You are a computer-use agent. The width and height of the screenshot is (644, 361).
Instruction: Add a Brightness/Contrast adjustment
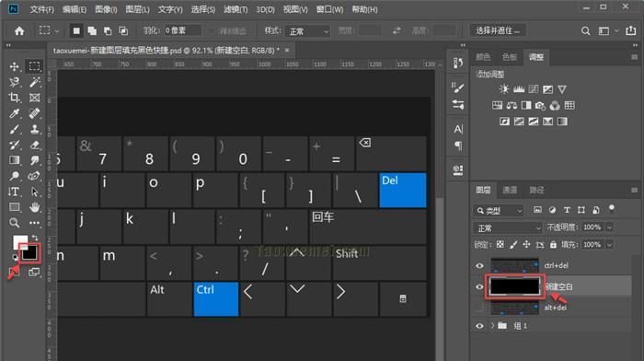click(504, 89)
